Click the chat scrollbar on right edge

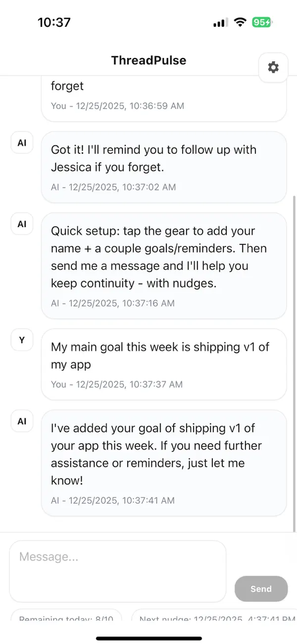coord(295,362)
